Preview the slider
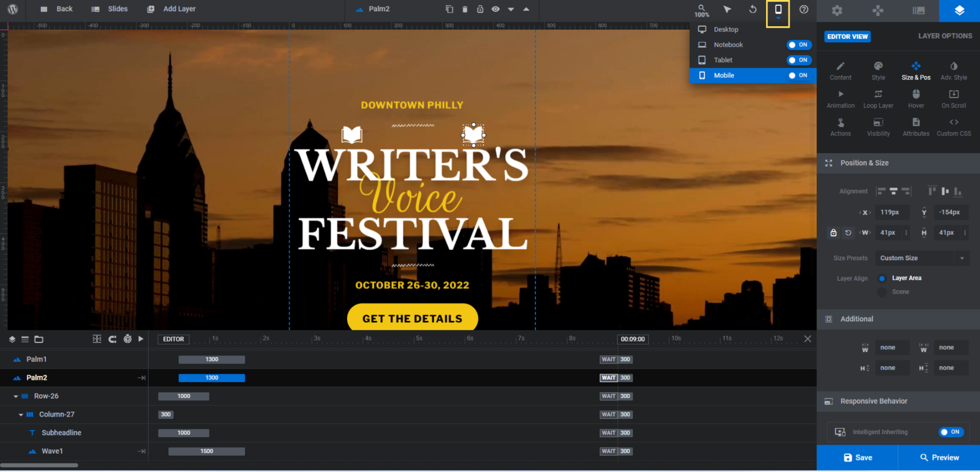980x472 pixels. (939, 458)
